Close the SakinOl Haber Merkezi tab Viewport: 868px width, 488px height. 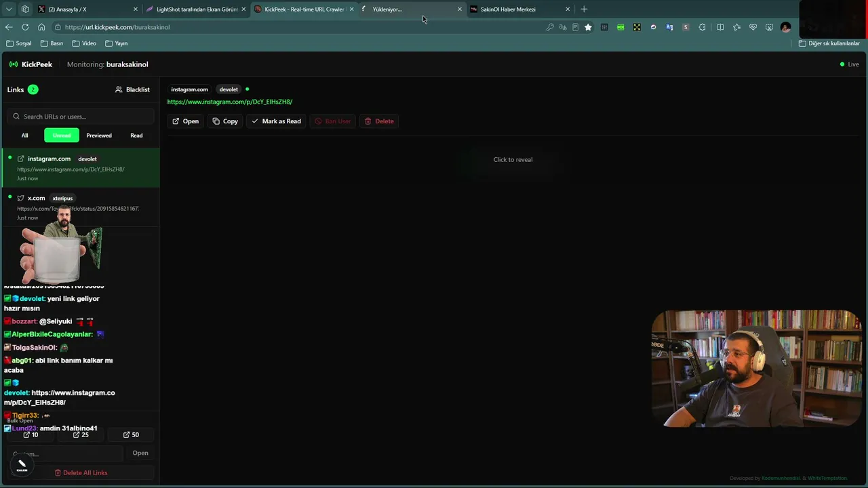tap(568, 9)
